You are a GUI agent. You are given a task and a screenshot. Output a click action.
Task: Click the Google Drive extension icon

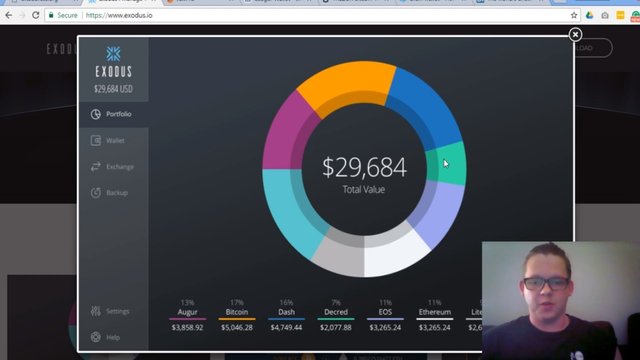click(589, 15)
